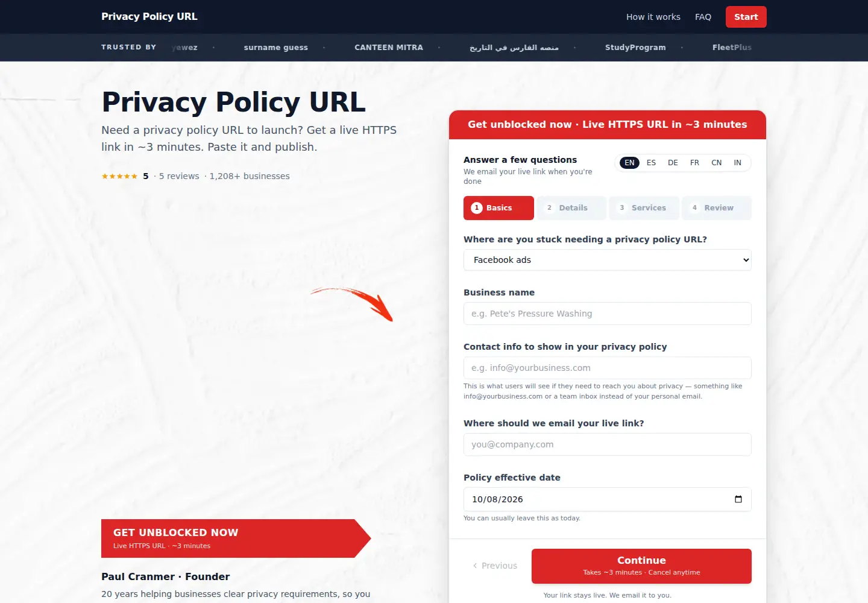
Task: Click 'You can usually leave this as today' hint
Action: pos(522,518)
